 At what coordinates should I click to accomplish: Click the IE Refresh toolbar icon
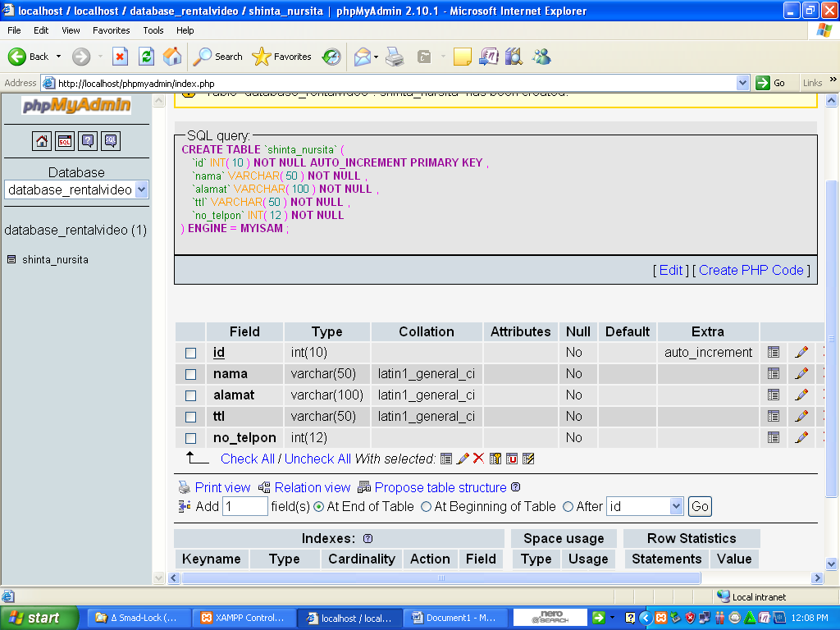[146, 57]
